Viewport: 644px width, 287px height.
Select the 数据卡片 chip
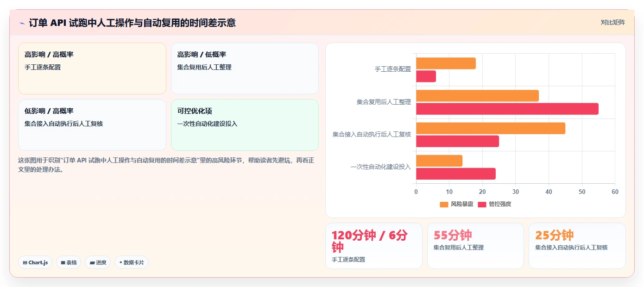(132, 262)
